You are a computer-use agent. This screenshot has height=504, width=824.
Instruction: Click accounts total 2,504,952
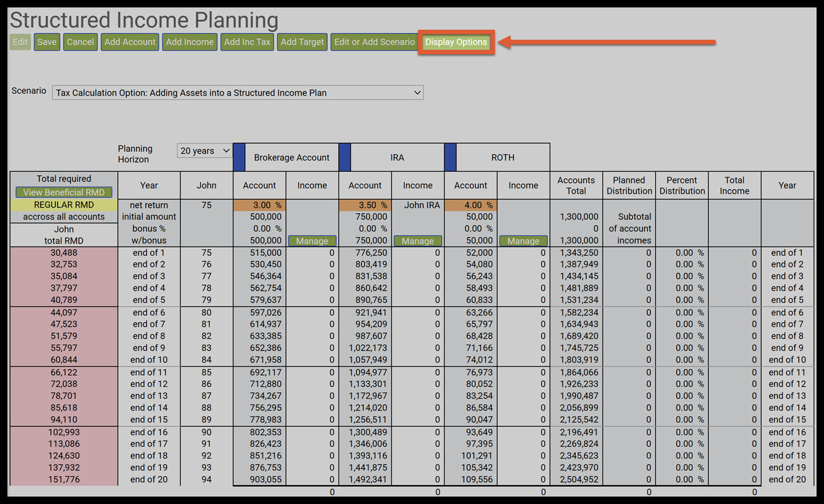pyautogui.click(x=579, y=480)
